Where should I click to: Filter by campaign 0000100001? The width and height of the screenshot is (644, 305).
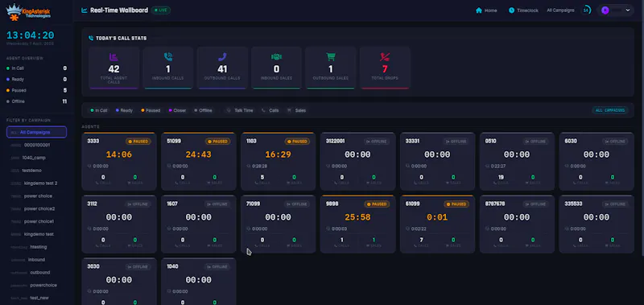point(36,145)
